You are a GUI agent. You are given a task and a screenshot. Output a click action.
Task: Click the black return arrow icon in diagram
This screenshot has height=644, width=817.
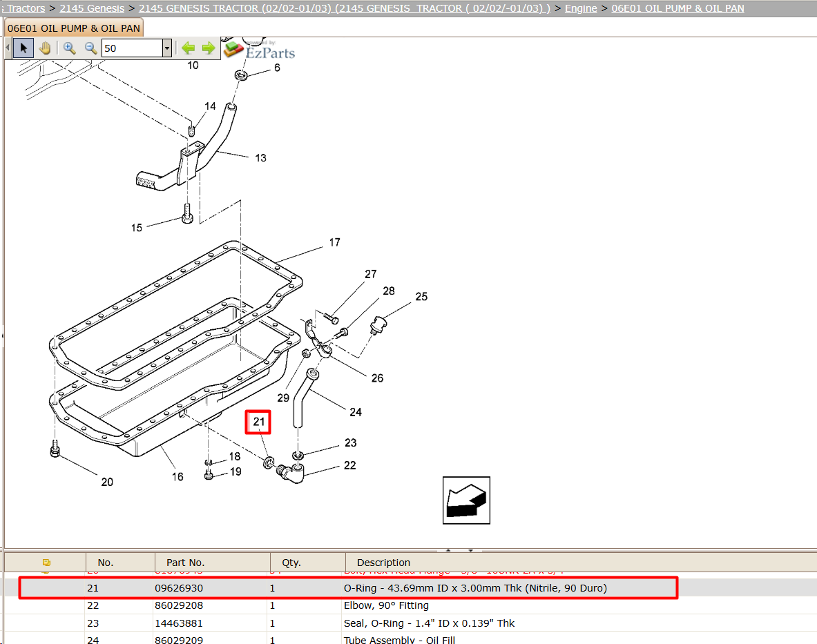click(466, 500)
